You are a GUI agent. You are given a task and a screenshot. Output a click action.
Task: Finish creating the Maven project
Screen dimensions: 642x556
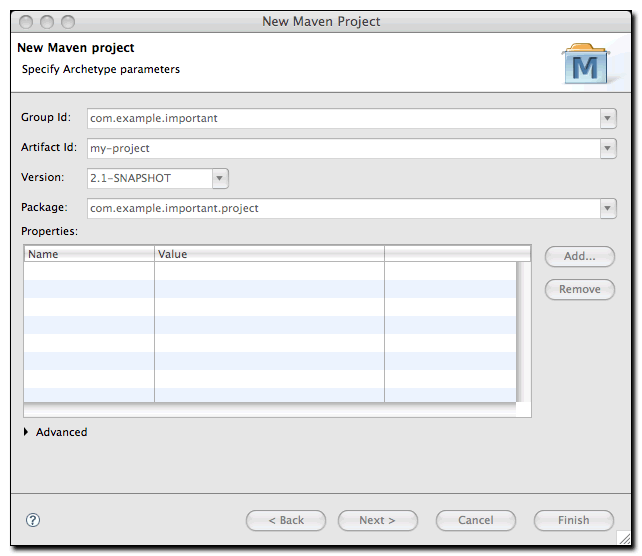pyautogui.click(x=574, y=520)
